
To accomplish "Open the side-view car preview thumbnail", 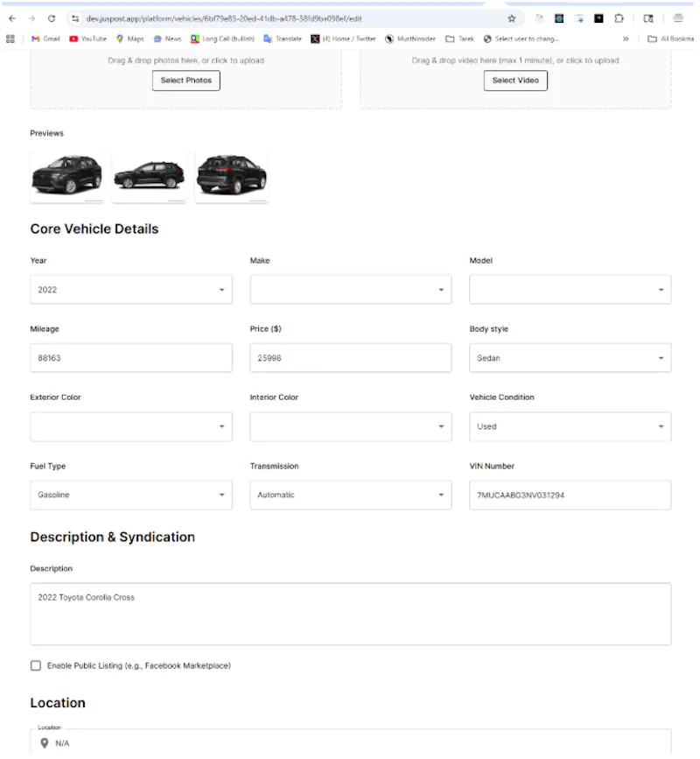I will click(x=149, y=176).
